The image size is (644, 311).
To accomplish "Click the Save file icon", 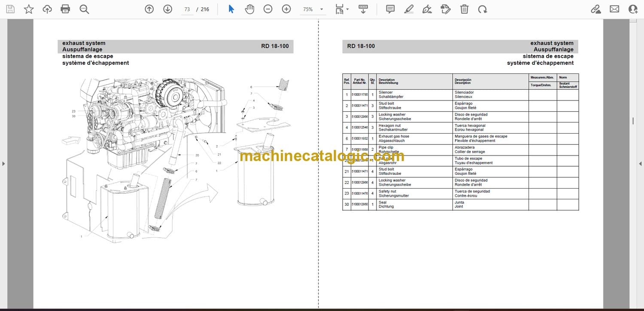I will click(10, 9).
